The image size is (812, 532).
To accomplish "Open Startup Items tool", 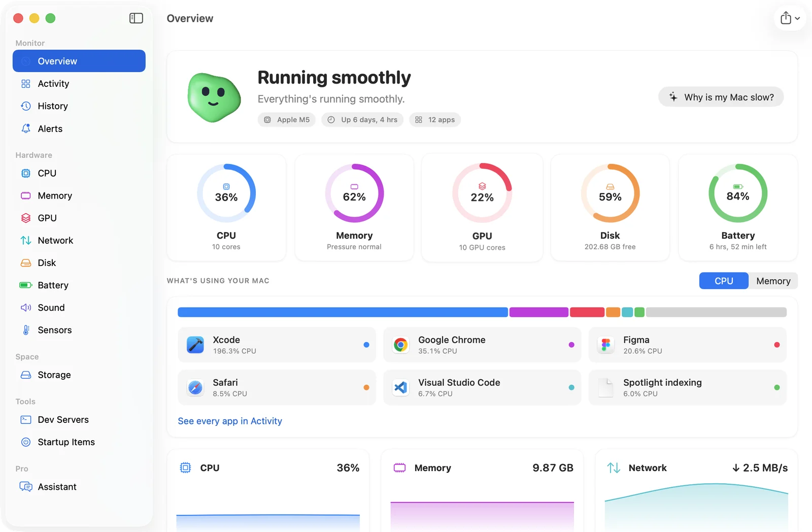I will tap(79, 442).
